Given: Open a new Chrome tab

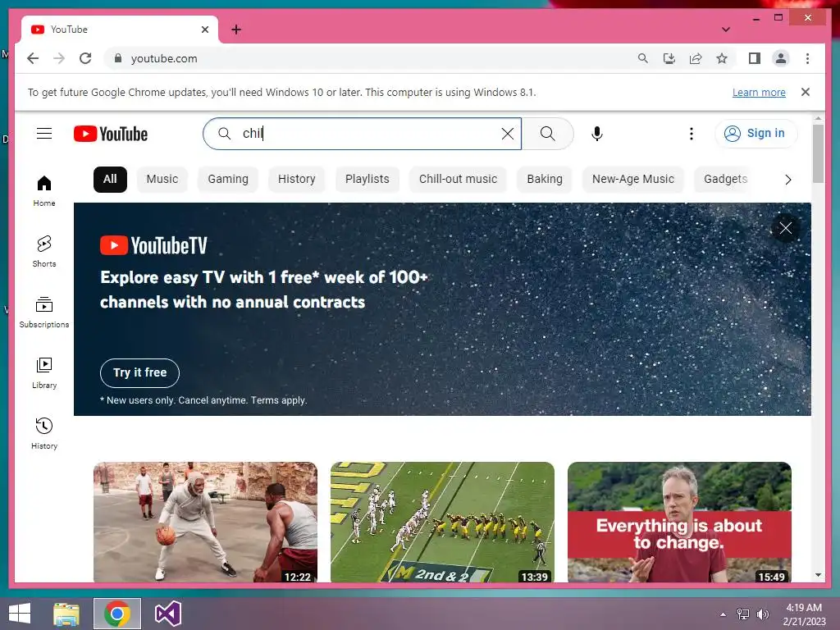Looking at the screenshot, I should (x=236, y=30).
